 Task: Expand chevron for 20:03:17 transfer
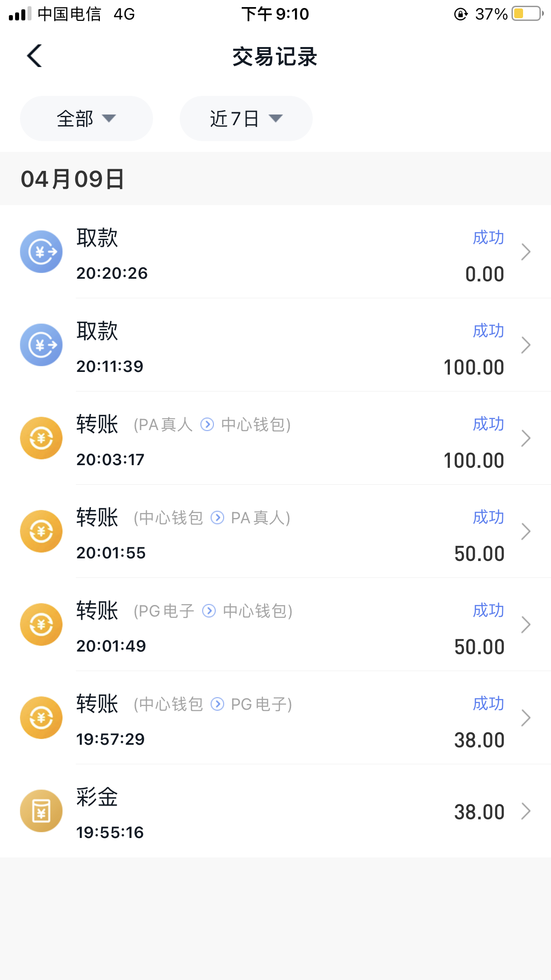[526, 438]
